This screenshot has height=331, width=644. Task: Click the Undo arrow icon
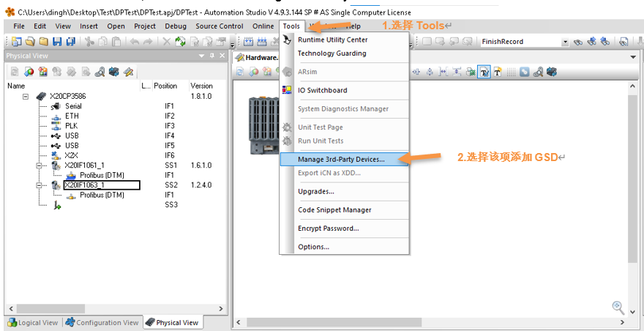pyautogui.click(x=135, y=42)
